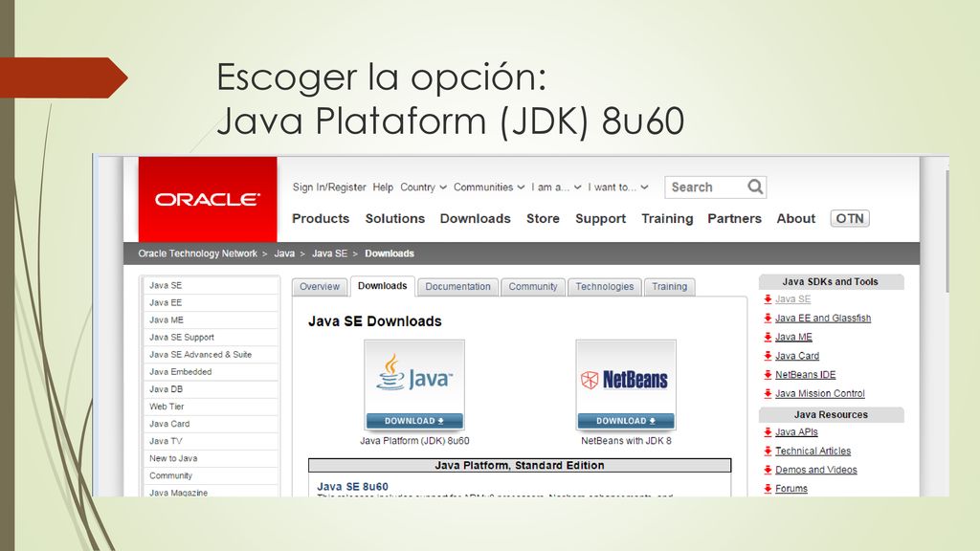The height and width of the screenshot is (551, 980).
Task: Click the red arrow icon beside NetBeans IDE
Action: (x=768, y=374)
